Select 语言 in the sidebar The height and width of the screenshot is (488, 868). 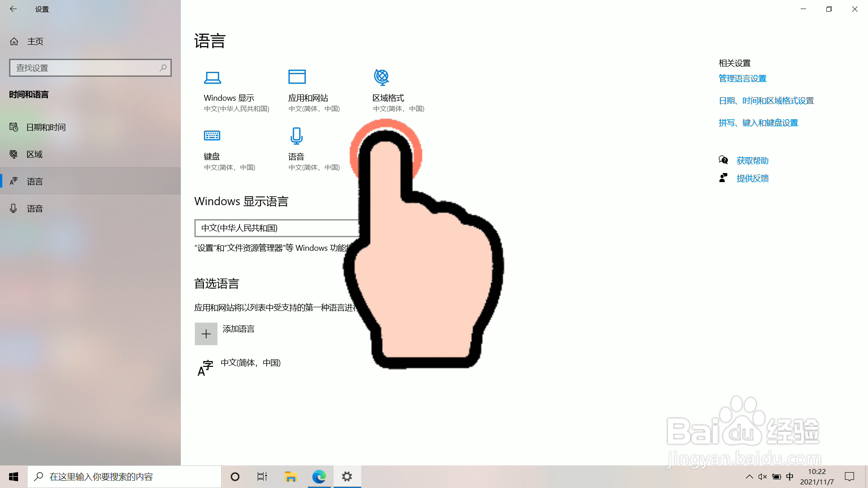tap(90, 182)
